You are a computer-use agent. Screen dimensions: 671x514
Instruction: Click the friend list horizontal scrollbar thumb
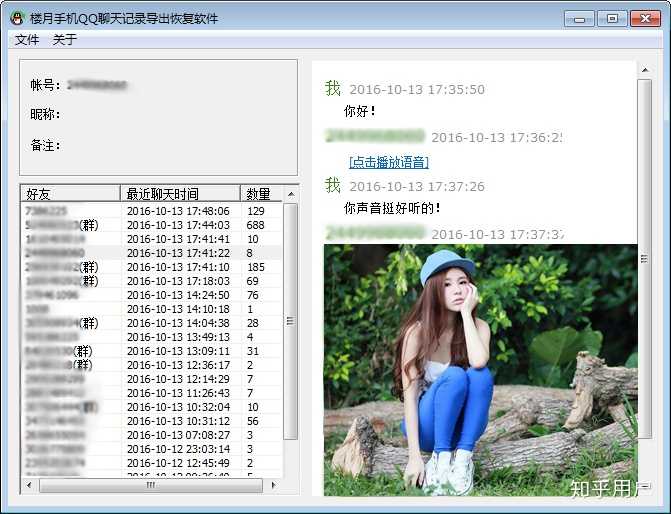click(x=151, y=485)
